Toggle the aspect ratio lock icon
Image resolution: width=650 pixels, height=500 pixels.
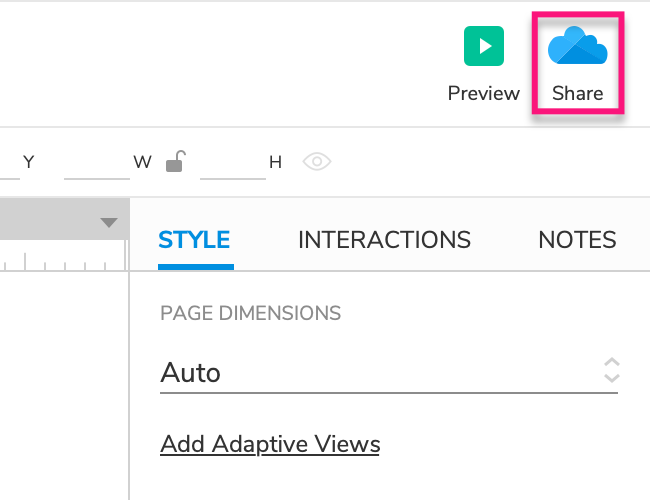tap(175, 161)
